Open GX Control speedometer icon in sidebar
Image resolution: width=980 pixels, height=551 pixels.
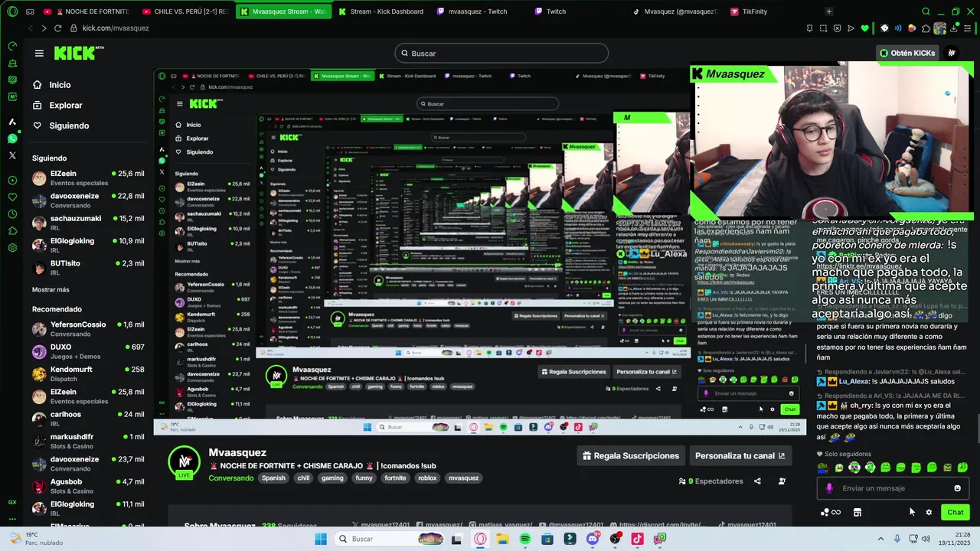[12, 46]
